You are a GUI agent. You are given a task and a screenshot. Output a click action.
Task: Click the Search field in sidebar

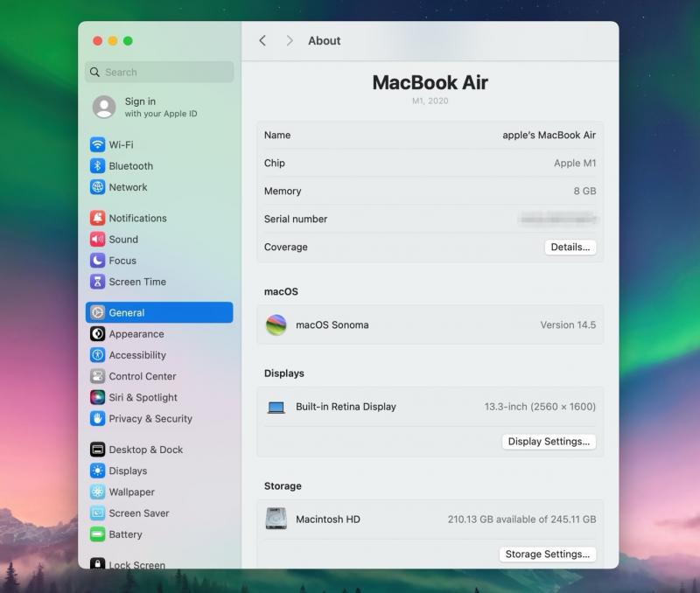pos(159,73)
